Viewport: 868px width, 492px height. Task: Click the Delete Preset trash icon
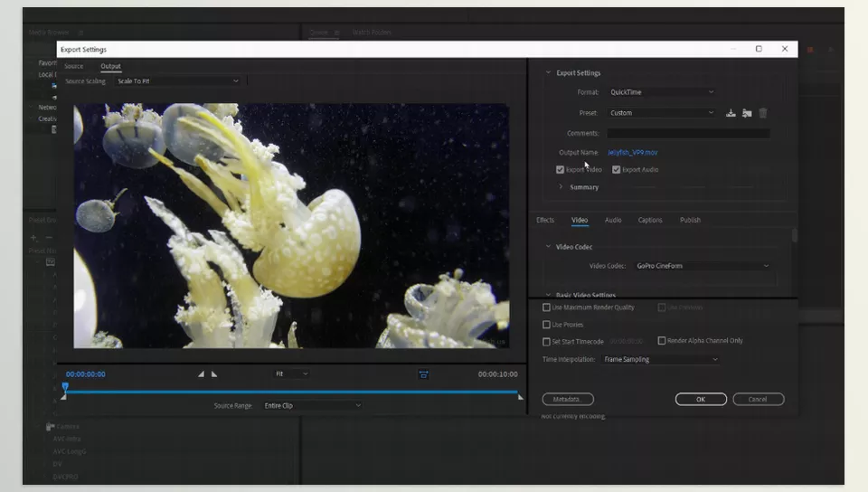click(763, 113)
